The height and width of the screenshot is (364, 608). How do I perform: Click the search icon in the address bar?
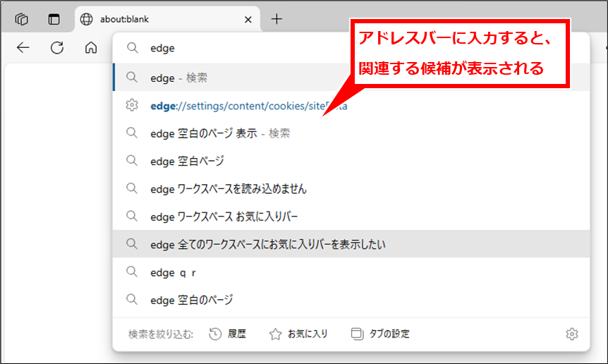[133, 48]
